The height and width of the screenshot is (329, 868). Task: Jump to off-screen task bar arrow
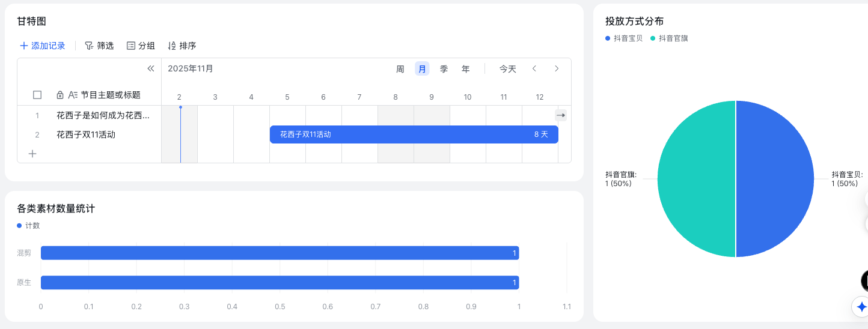(x=560, y=115)
